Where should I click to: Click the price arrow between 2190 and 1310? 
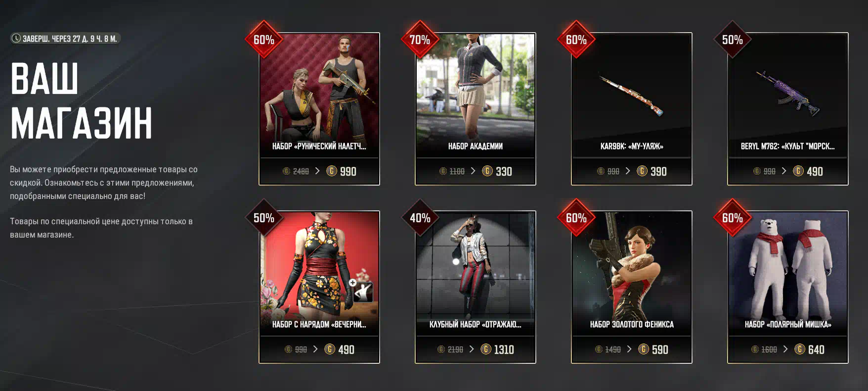point(472,349)
